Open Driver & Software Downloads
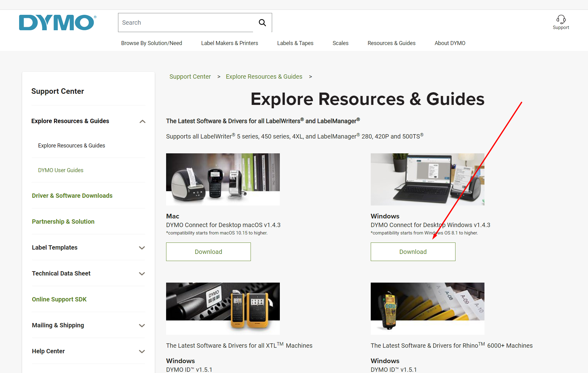This screenshot has width=588, height=373. point(72,196)
